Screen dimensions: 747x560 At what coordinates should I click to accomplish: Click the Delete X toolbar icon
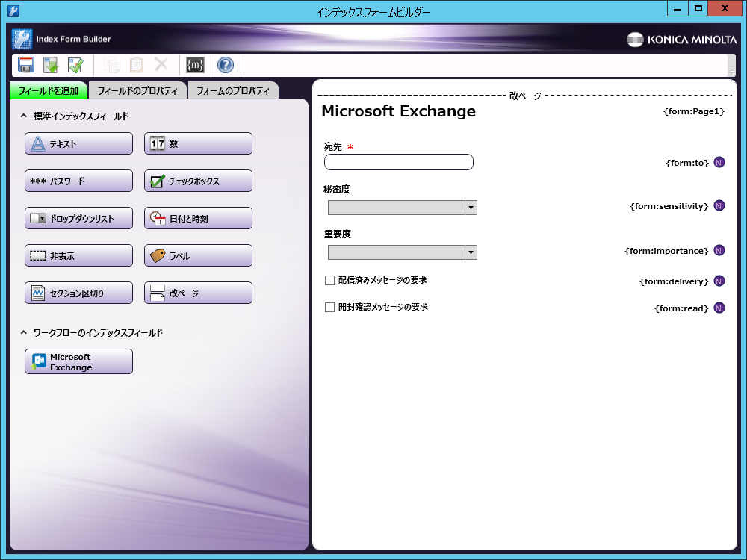coord(161,63)
